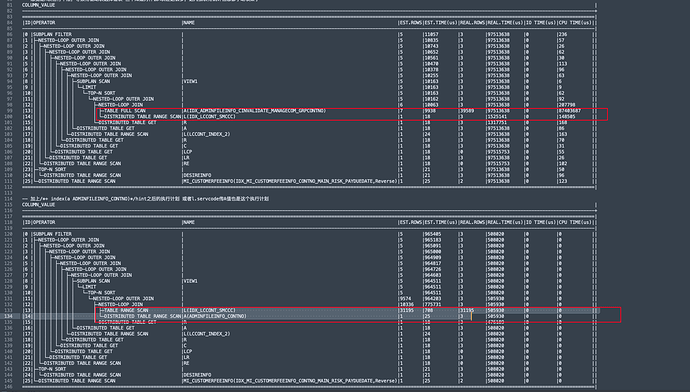Image resolution: width=690 pixels, height=392 pixels.
Task: Click gutter line number 99
Action: coord(9,111)
